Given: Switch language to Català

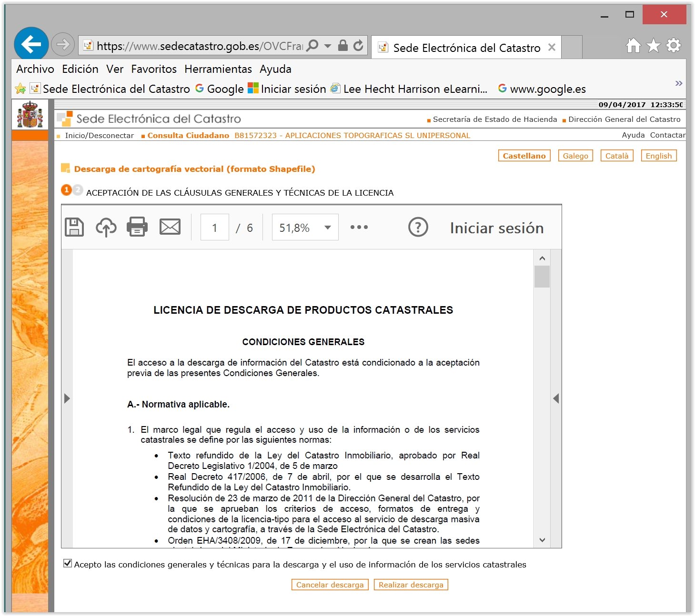Looking at the screenshot, I should click(617, 156).
